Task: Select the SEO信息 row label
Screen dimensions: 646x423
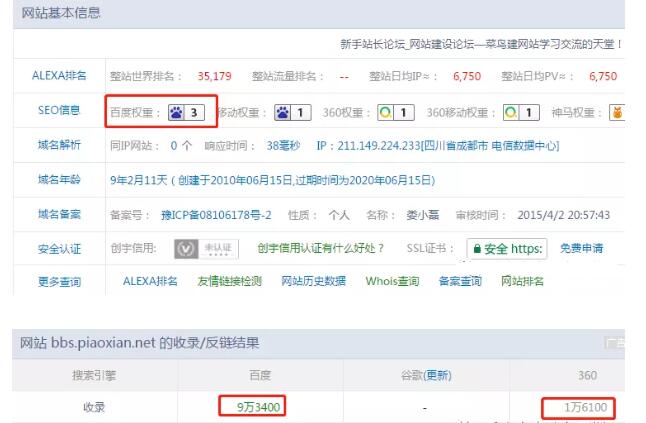Action: (x=62, y=110)
